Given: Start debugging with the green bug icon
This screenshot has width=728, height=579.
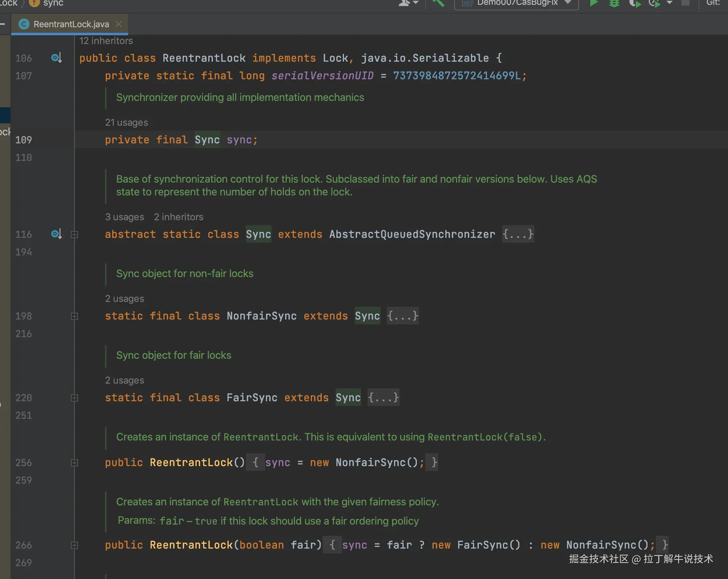Looking at the screenshot, I should (x=614, y=3).
